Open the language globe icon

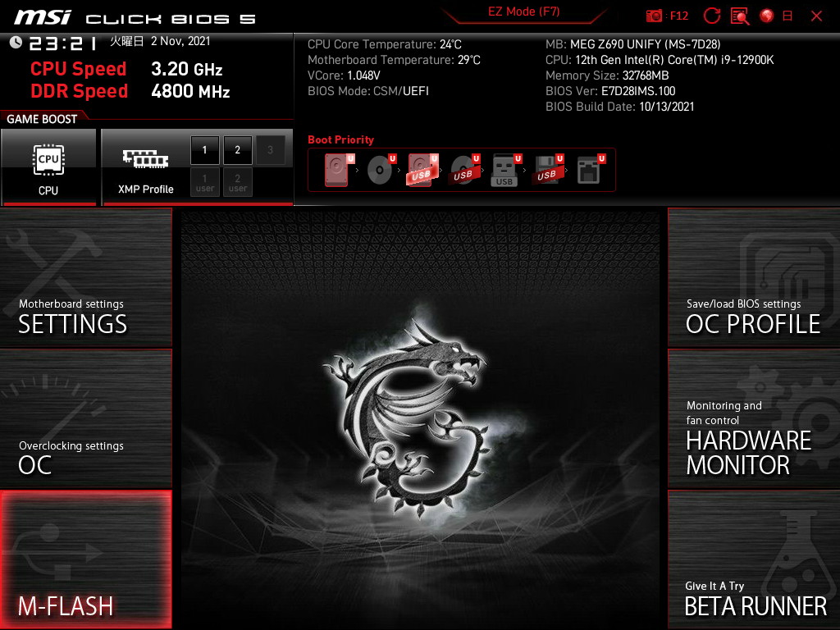(767, 16)
